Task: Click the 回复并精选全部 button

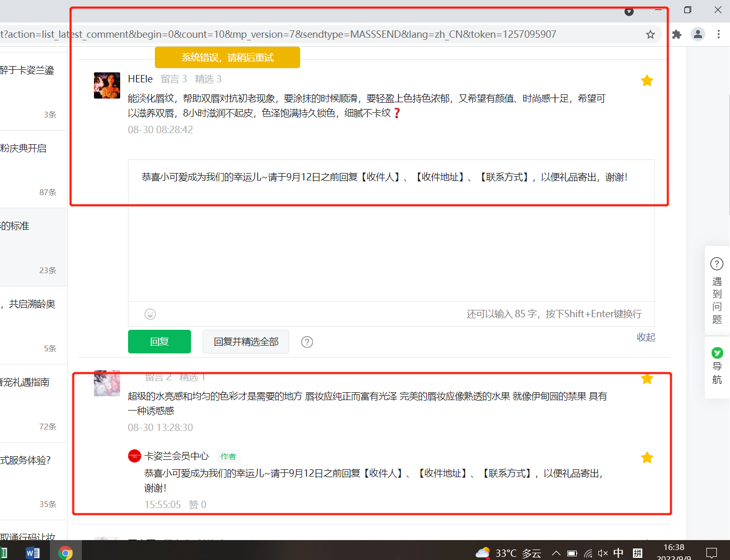Action: (246, 342)
